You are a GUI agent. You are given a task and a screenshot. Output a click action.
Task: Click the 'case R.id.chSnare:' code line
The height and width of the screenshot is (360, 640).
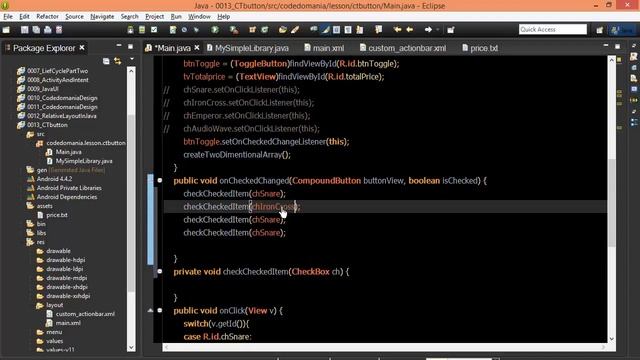pyautogui.click(x=218, y=337)
